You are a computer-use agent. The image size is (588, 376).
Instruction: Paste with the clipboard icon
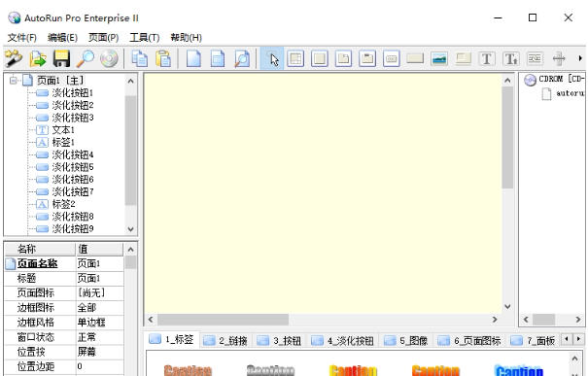163,59
